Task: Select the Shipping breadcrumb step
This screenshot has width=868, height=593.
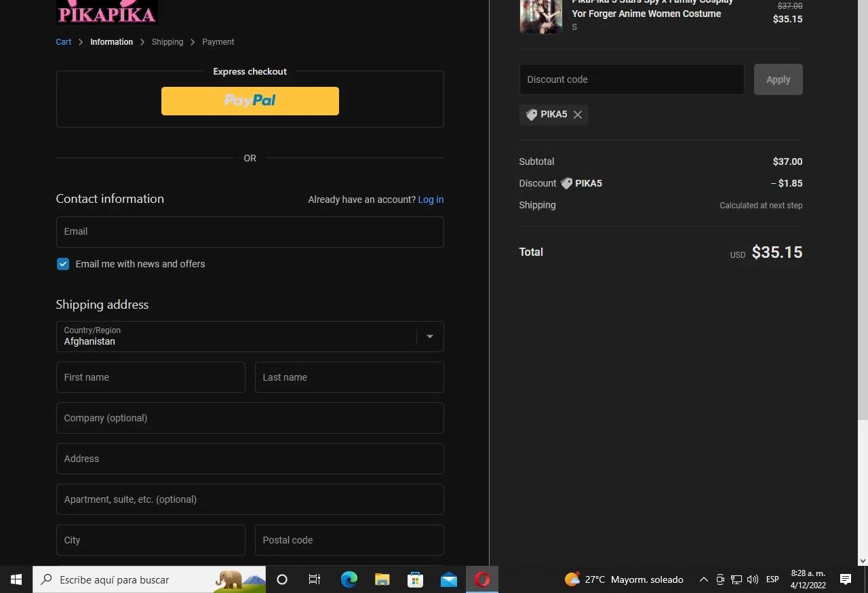Action: tap(167, 42)
